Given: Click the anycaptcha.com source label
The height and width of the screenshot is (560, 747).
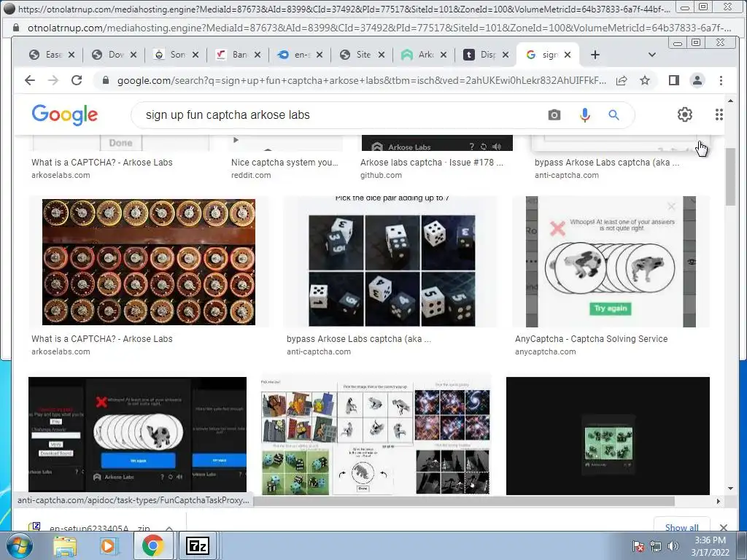Looking at the screenshot, I should 546,352.
